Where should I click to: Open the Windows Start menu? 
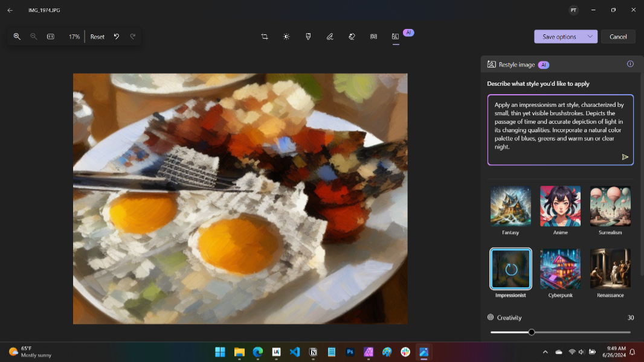pyautogui.click(x=220, y=352)
